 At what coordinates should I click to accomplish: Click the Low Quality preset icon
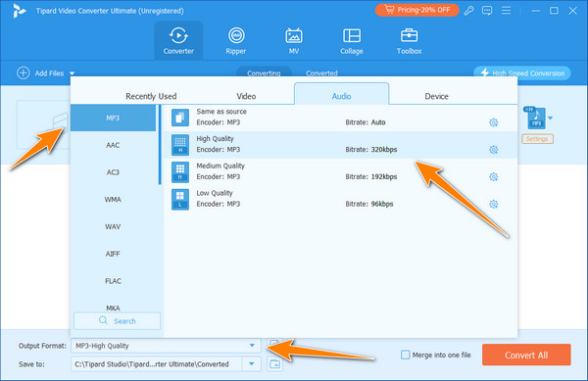click(x=180, y=199)
